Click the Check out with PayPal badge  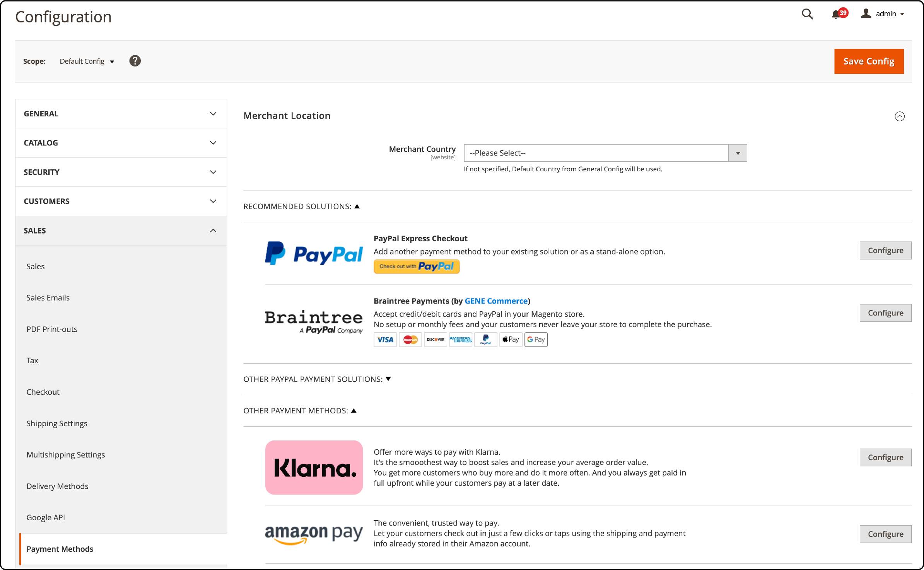point(417,266)
